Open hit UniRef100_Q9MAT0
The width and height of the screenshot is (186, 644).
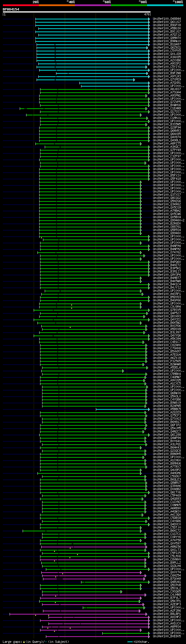click(x=167, y=38)
